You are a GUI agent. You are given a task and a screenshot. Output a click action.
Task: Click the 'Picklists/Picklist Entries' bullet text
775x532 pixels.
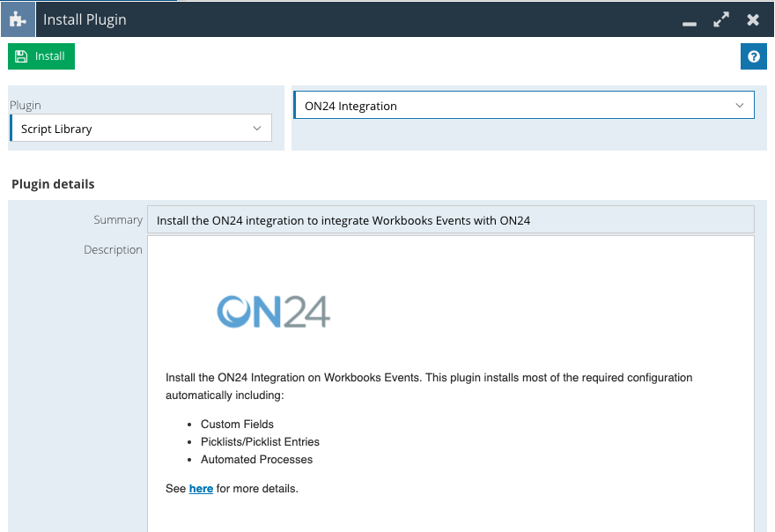260,441
